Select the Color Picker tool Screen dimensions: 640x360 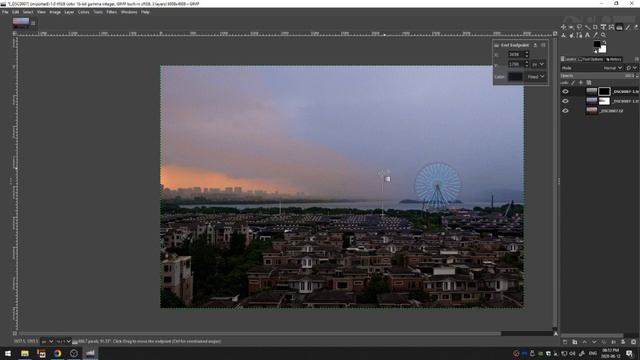pyautogui.click(x=595, y=36)
